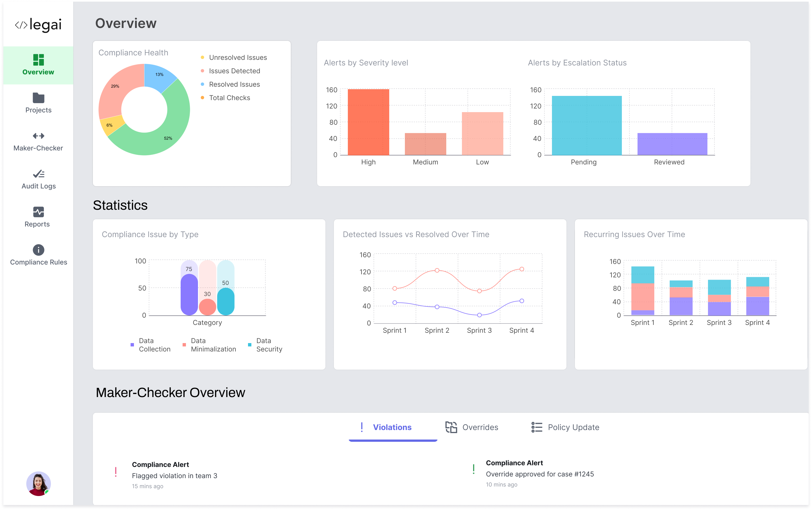Navigate to Maker-Checker in the sidebar
The height and width of the screenshot is (510, 812).
[x=38, y=141]
